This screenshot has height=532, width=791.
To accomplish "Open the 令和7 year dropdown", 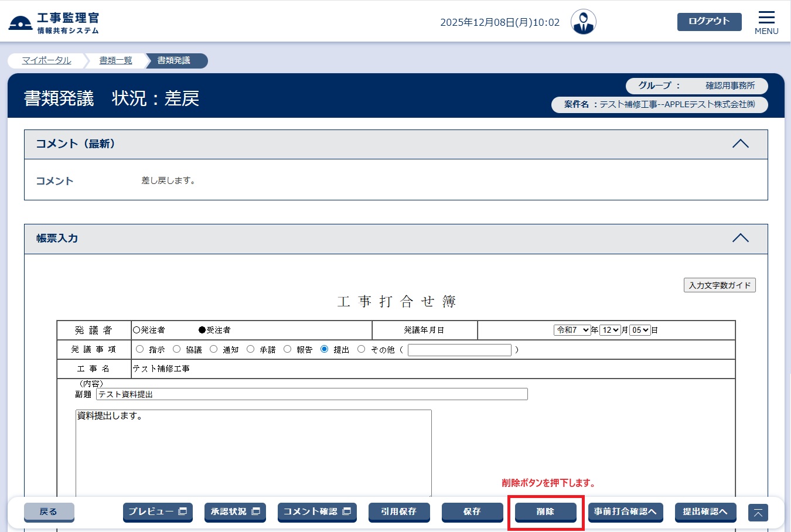I will click(572, 330).
